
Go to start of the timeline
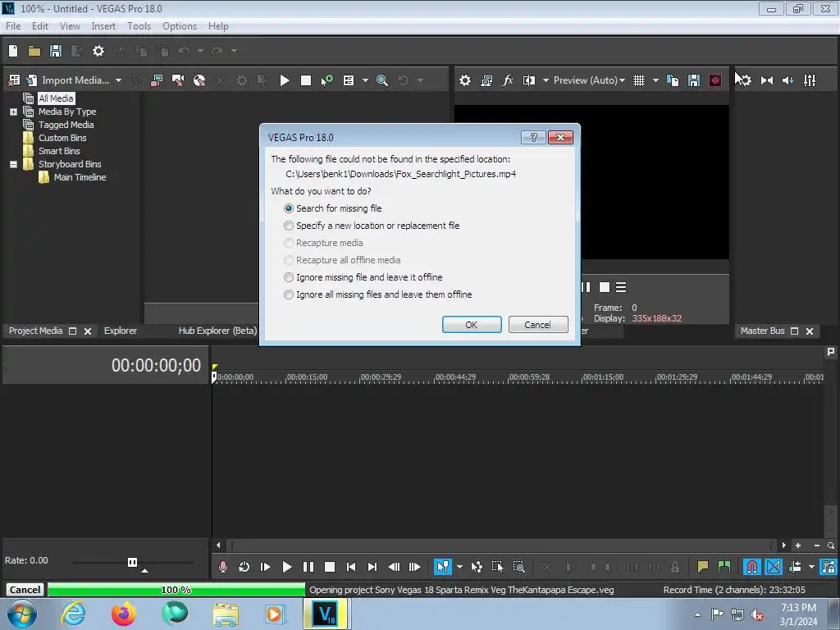(351, 567)
